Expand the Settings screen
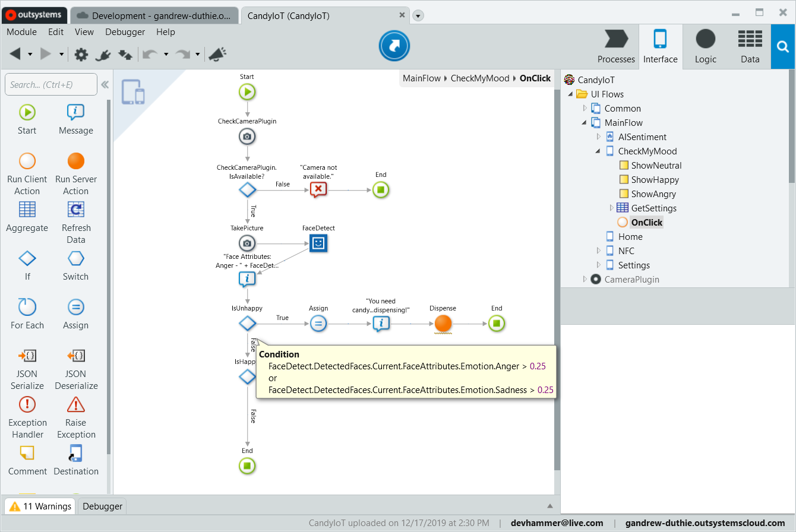 [598, 265]
